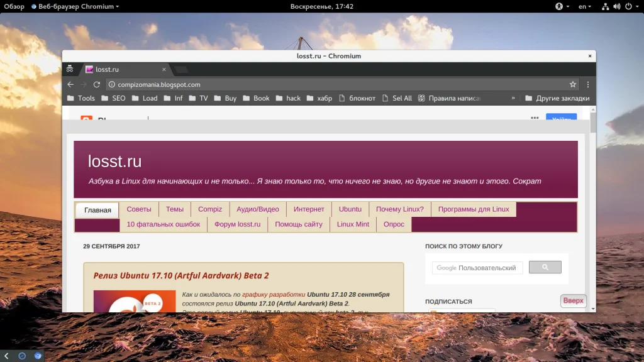The image size is (644, 362).
Task: Follow the графику разработки link
Action: coord(274,294)
